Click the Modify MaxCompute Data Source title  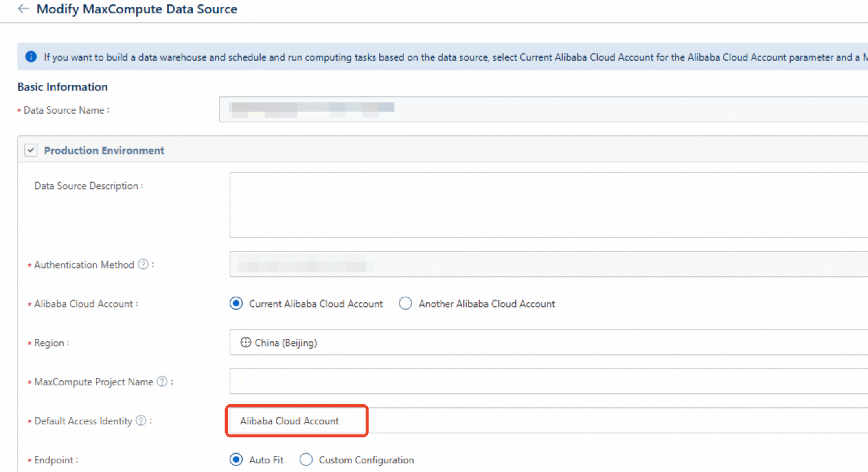point(137,9)
